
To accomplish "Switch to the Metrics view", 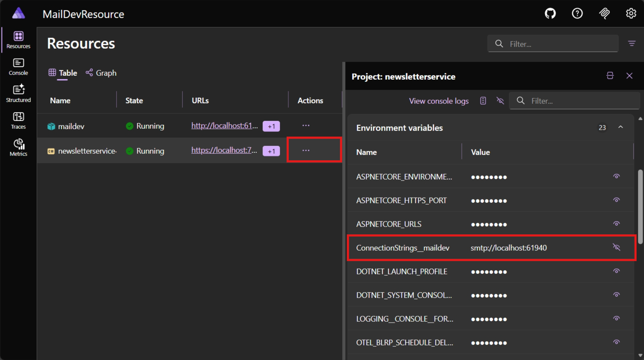I will [18, 146].
